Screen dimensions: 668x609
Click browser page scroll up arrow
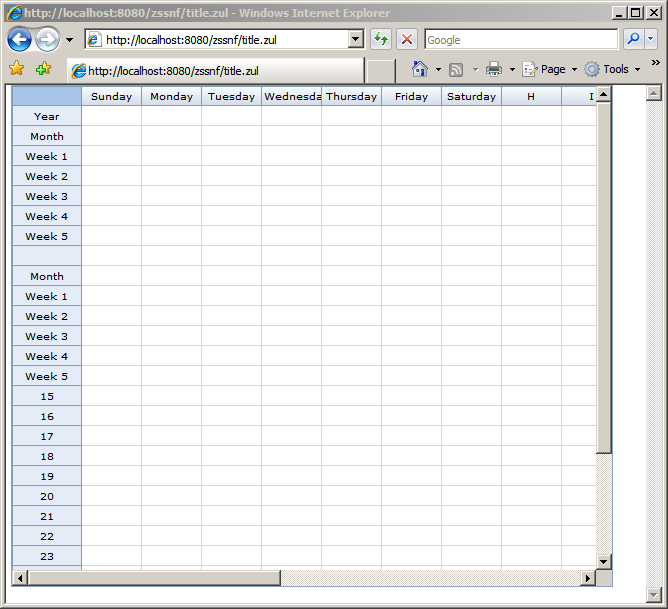click(x=654, y=93)
